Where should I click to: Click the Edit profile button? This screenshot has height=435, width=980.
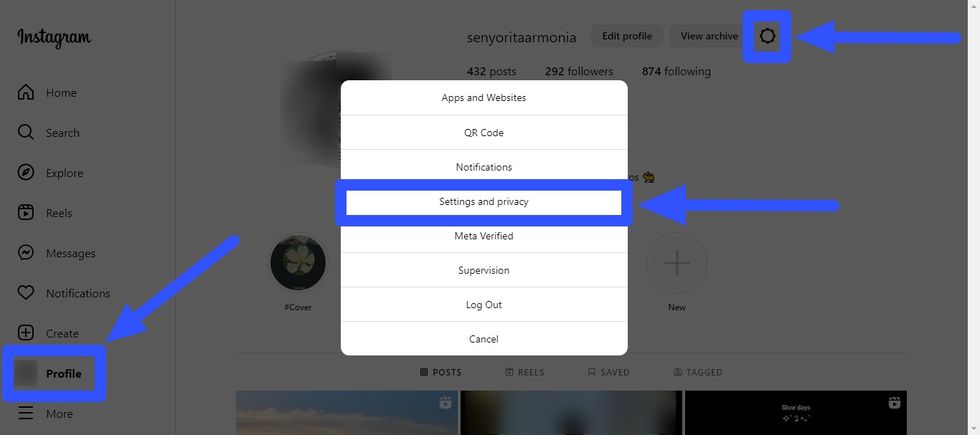[x=626, y=35]
